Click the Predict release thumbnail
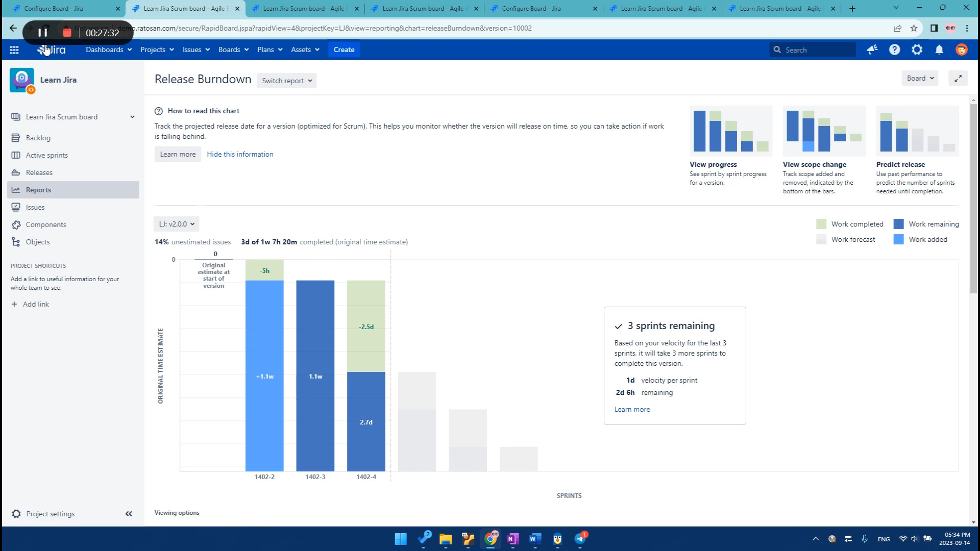The image size is (980, 551). point(918,131)
